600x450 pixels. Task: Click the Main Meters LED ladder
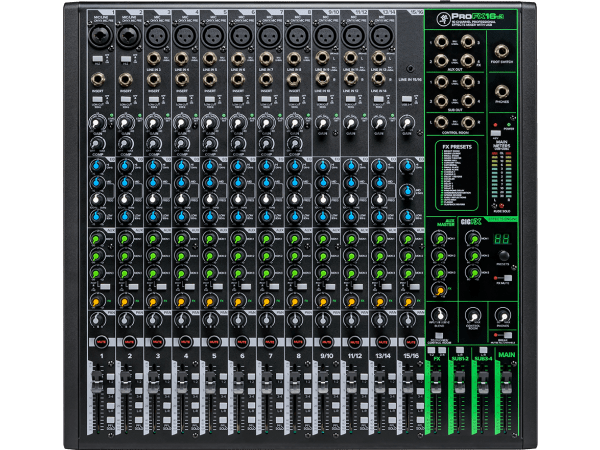(x=501, y=174)
